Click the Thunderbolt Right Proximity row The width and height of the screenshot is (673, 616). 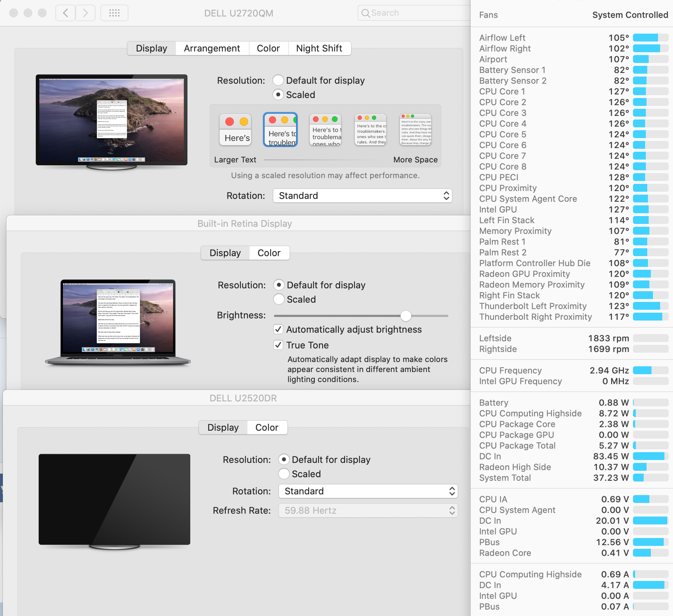point(574,317)
